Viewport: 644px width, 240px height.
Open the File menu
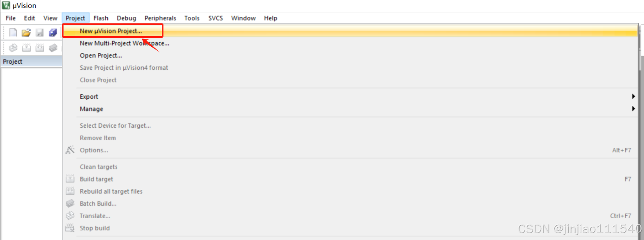(11, 18)
